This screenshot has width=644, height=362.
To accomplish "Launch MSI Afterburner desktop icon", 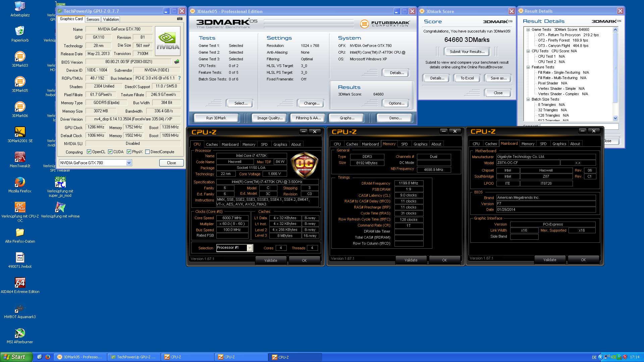I will 20,333.
